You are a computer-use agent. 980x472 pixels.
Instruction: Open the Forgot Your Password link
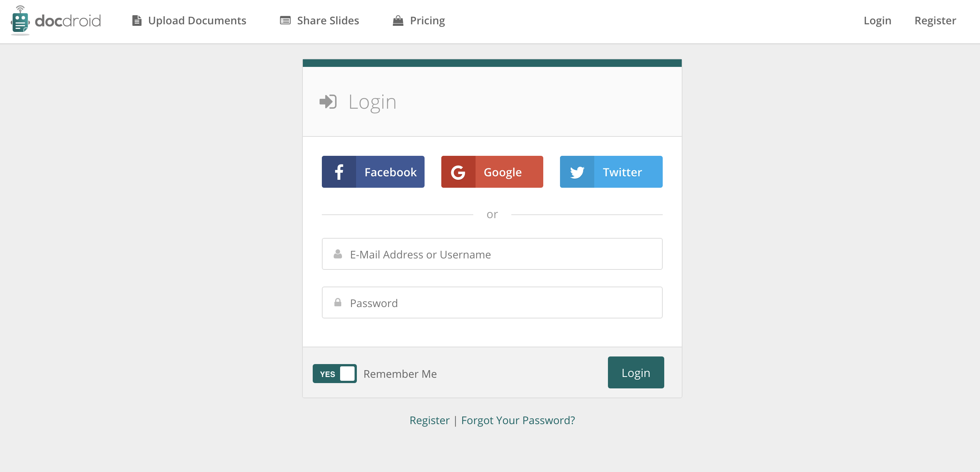pos(517,420)
